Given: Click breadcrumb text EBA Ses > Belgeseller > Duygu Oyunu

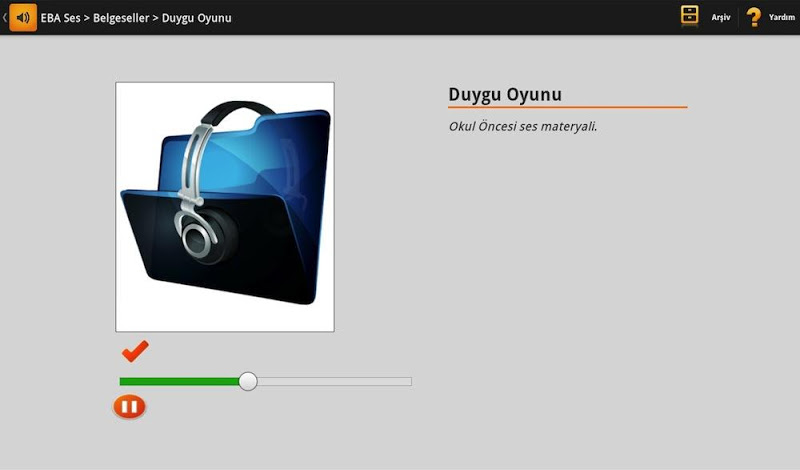Looking at the screenshot, I should click(x=136, y=18).
